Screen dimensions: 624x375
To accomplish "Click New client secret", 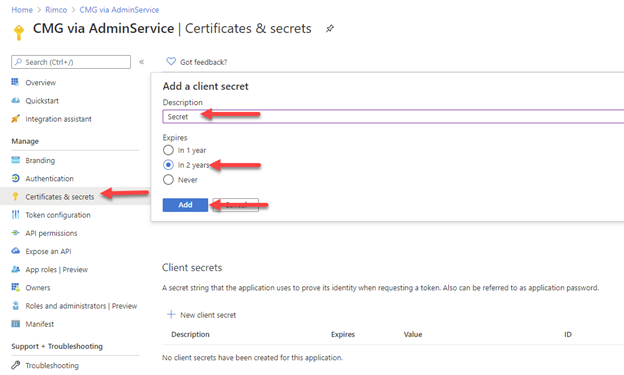I will [208, 315].
